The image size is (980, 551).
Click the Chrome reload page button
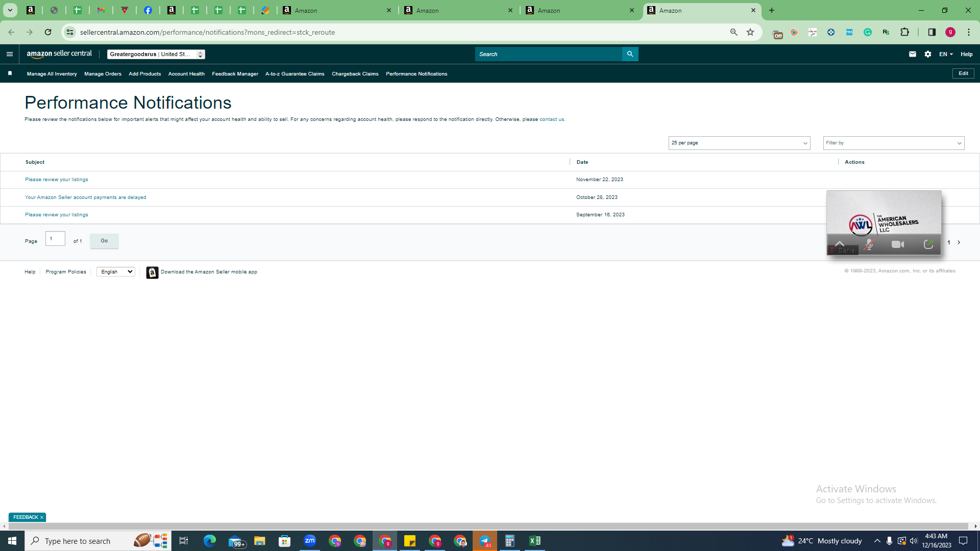click(x=48, y=32)
